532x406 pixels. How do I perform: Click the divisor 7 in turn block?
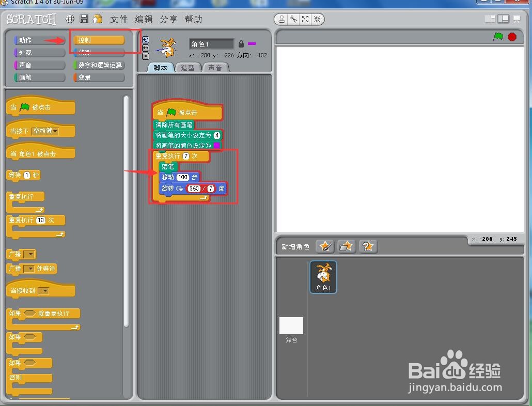click(211, 189)
